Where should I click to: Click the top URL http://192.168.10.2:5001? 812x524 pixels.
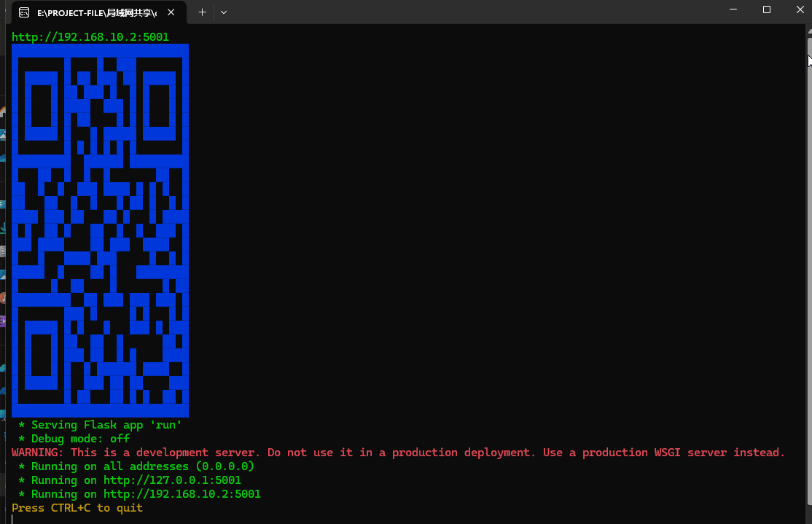click(90, 36)
